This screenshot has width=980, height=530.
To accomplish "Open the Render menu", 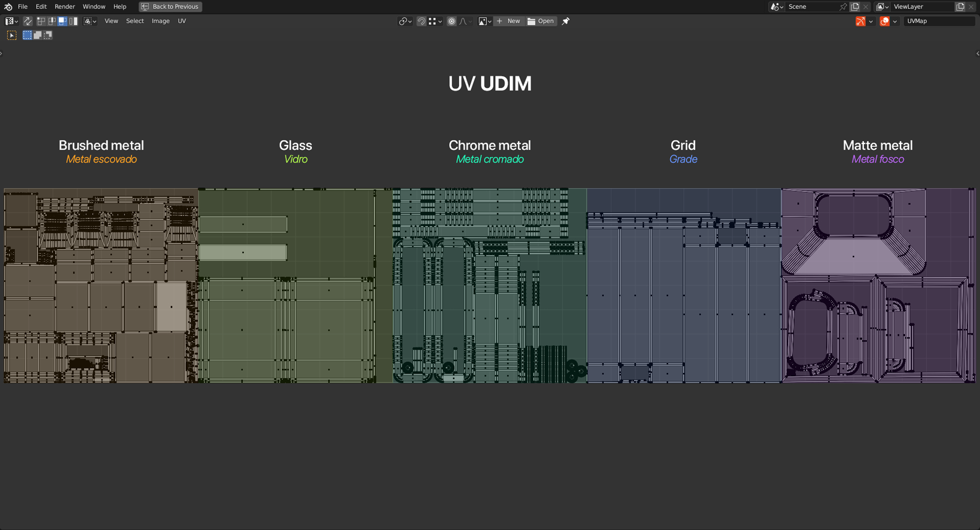I will [65, 7].
